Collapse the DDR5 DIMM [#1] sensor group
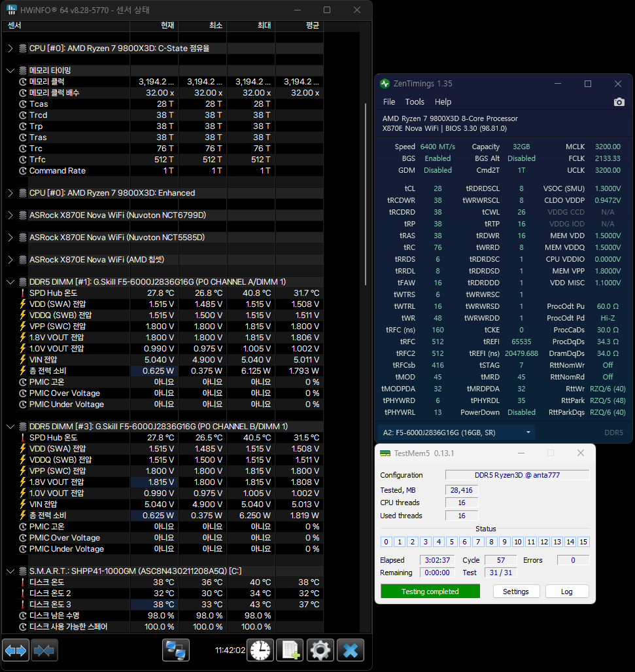 tap(10, 282)
